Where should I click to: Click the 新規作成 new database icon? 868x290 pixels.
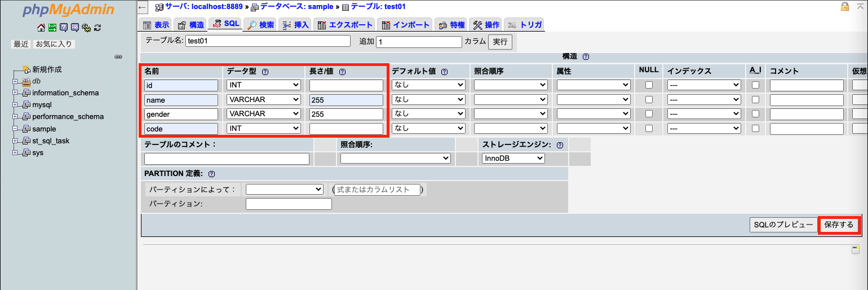tap(26, 69)
